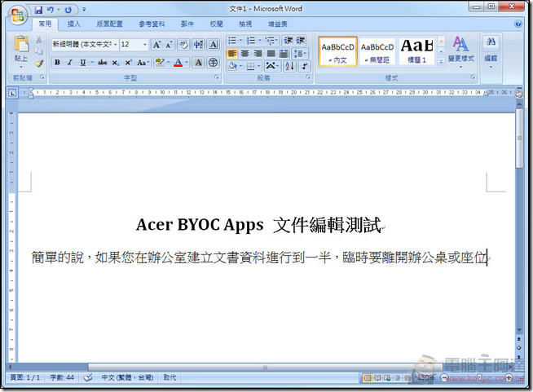Switch to 郵件 Mailings tab
The width and height of the screenshot is (533, 392).
click(187, 24)
